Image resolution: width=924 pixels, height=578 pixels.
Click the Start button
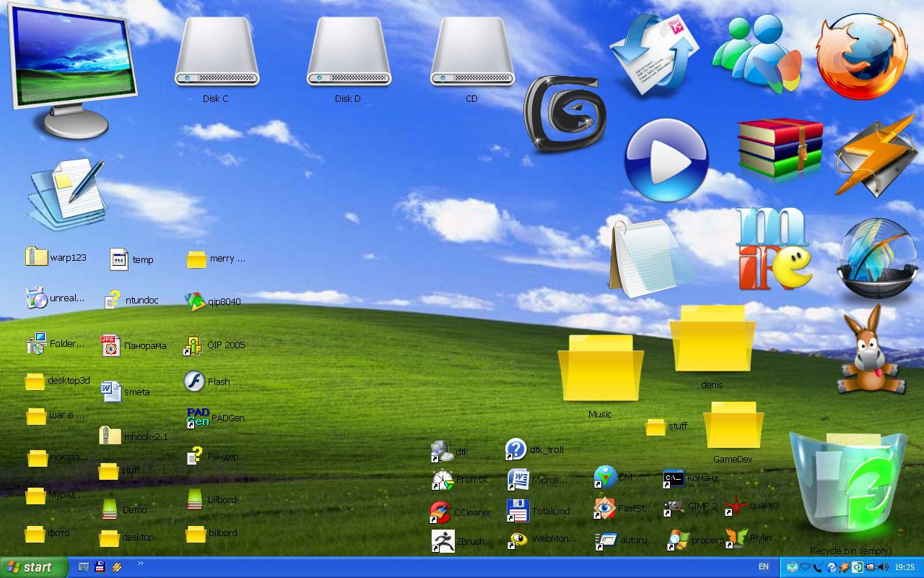pos(32,568)
